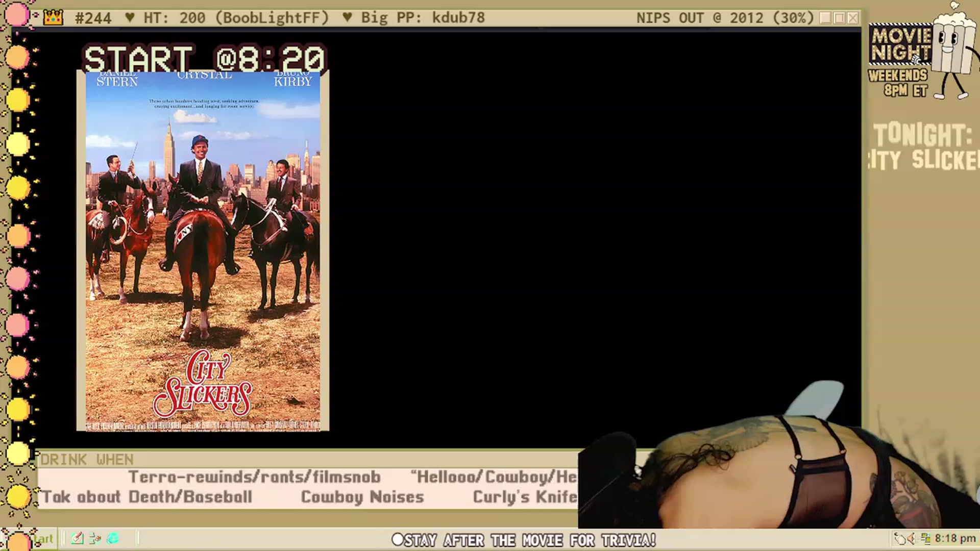Click the network connection tray icon
Viewport: 980px width, 551px height.
point(925,538)
